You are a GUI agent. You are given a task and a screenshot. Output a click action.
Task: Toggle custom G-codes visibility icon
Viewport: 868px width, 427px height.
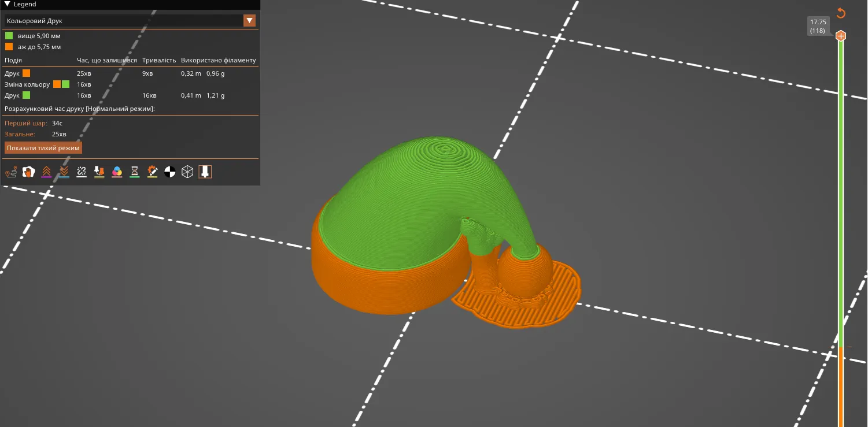(152, 172)
